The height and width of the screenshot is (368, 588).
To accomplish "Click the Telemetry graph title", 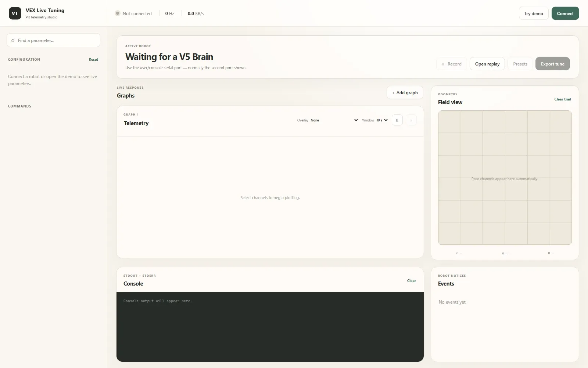I will pos(136,123).
